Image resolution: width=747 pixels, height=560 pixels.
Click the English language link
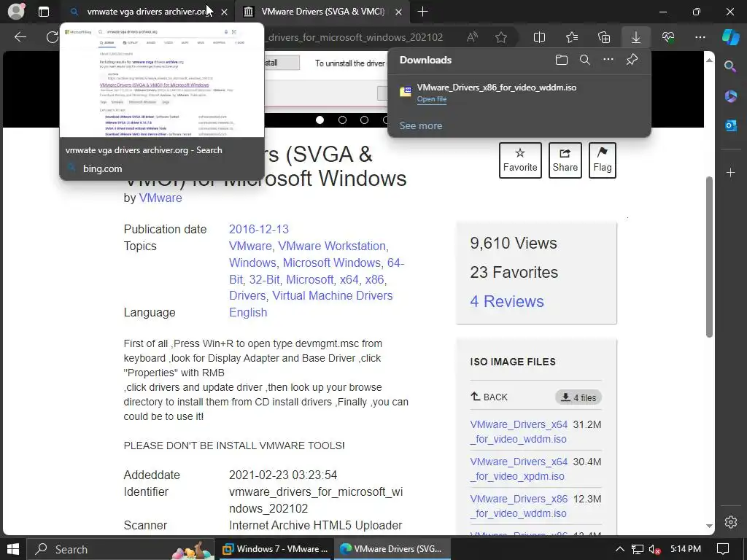coord(248,312)
